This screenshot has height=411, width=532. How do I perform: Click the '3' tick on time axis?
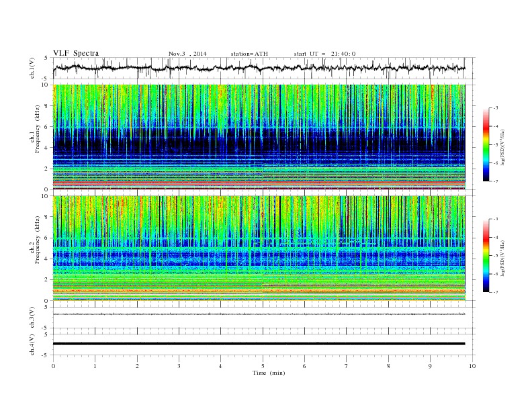point(179,366)
